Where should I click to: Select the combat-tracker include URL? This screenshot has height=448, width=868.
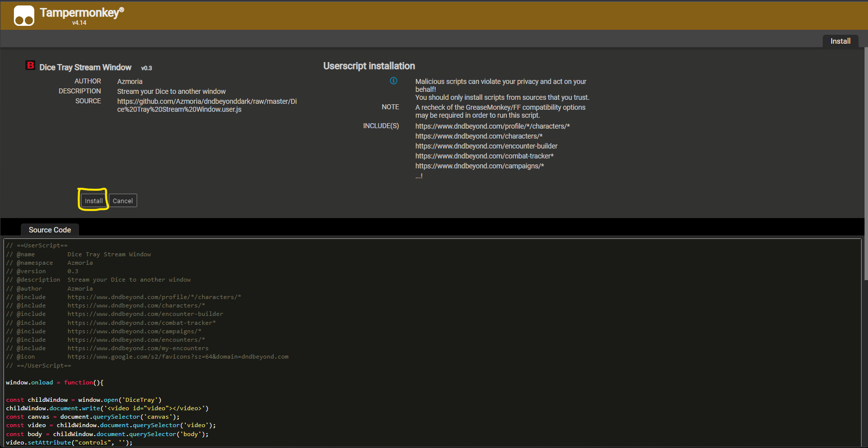coord(484,155)
